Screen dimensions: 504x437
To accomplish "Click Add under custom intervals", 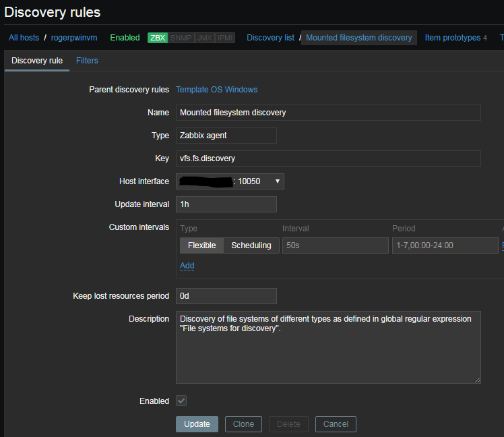I will tap(187, 266).
